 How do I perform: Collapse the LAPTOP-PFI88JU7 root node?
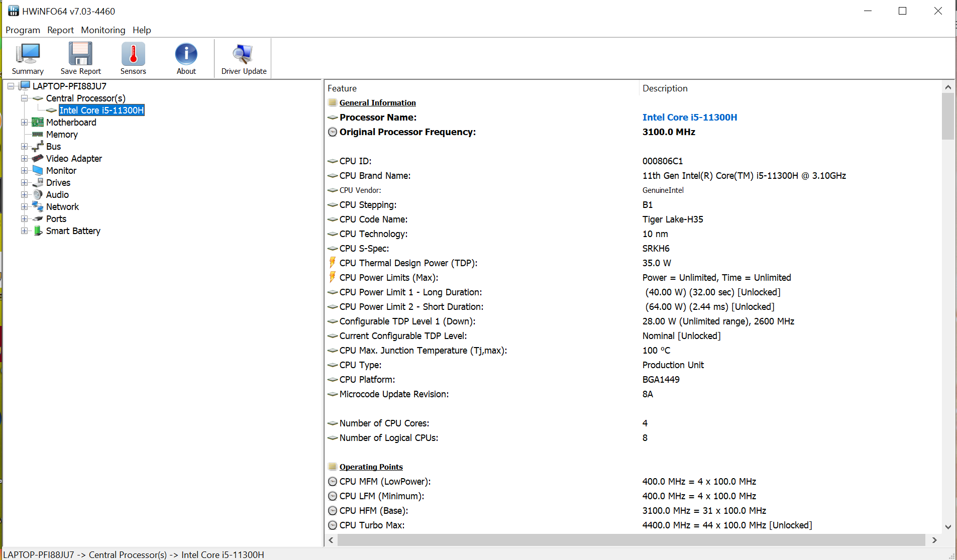11,86
